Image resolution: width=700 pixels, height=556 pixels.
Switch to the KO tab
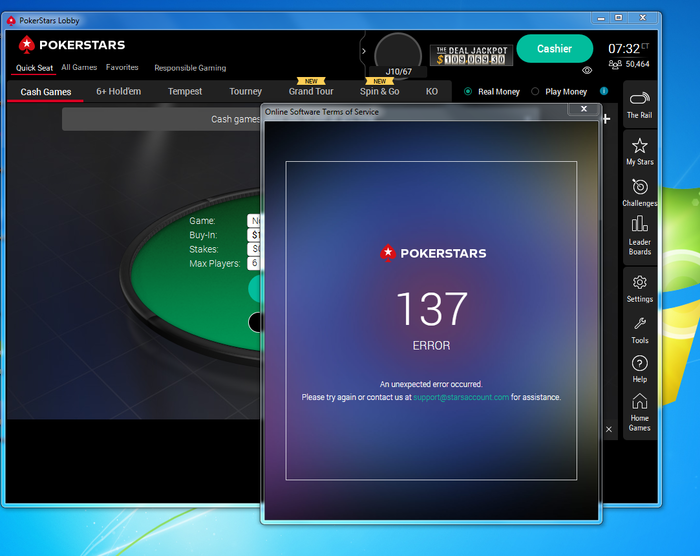pos(431,91)
